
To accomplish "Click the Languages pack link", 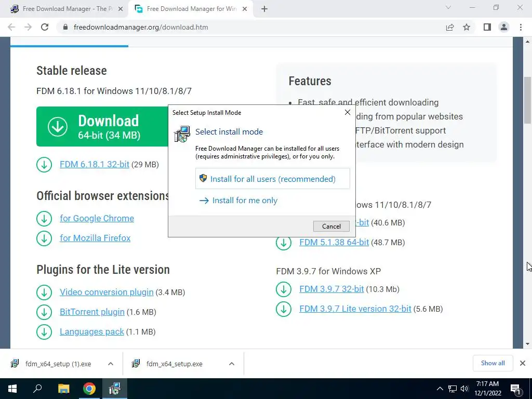I will coord(91,331).
